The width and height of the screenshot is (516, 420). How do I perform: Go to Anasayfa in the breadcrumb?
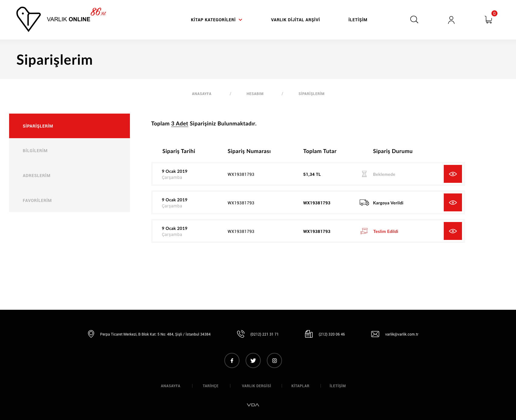pos(202,94)
